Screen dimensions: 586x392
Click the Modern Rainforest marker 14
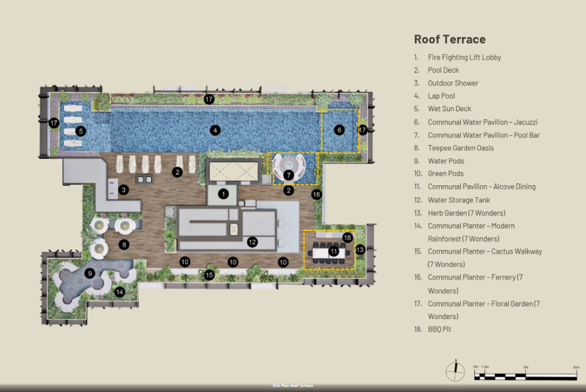pyautogui.click(x=119, y=292)
